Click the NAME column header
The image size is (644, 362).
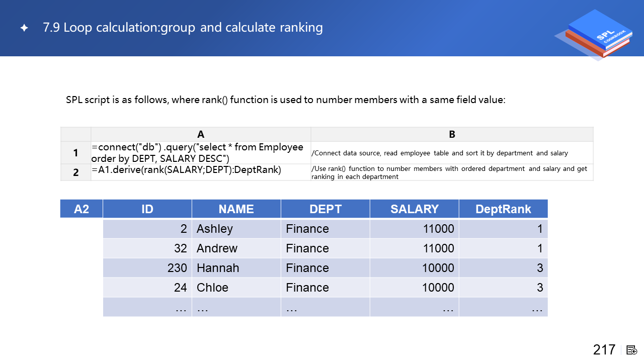pos(236,209)
